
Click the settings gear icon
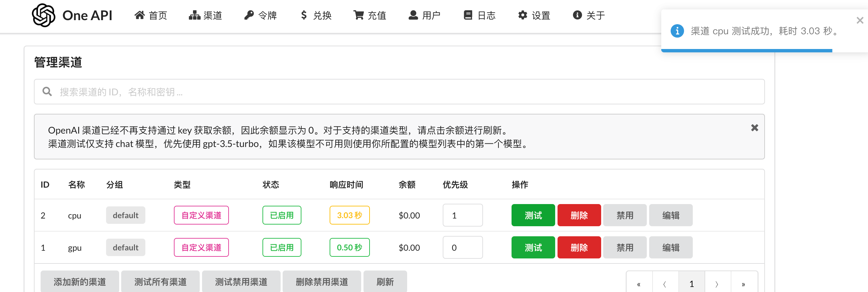coord(522,15)
